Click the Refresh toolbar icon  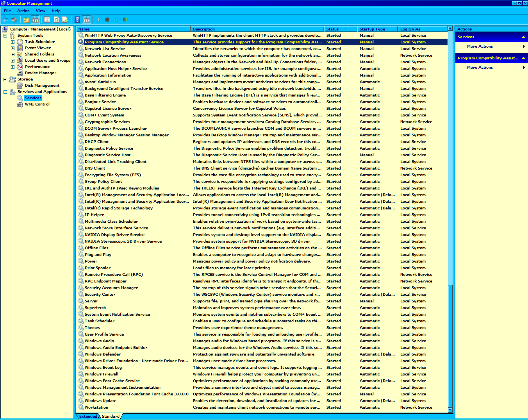coord(56,20)
